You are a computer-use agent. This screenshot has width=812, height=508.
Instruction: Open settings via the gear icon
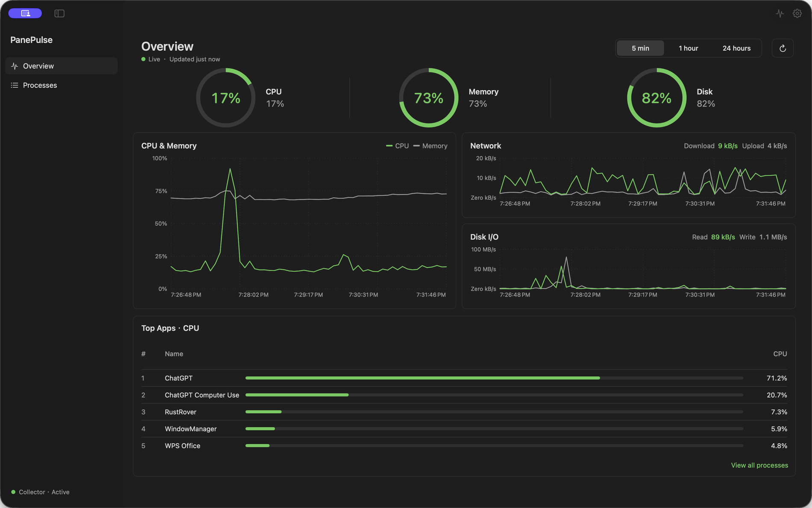(x=797, y=13)
